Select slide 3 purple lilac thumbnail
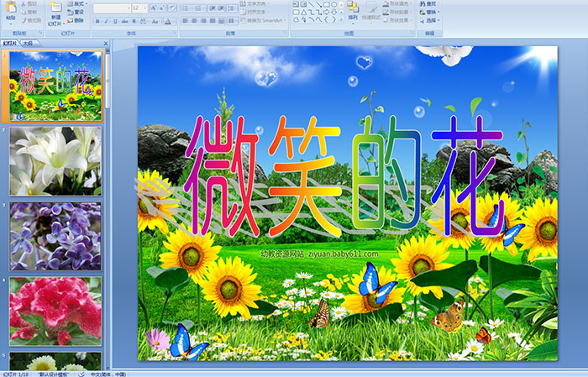588x377 pixels. 55,236
